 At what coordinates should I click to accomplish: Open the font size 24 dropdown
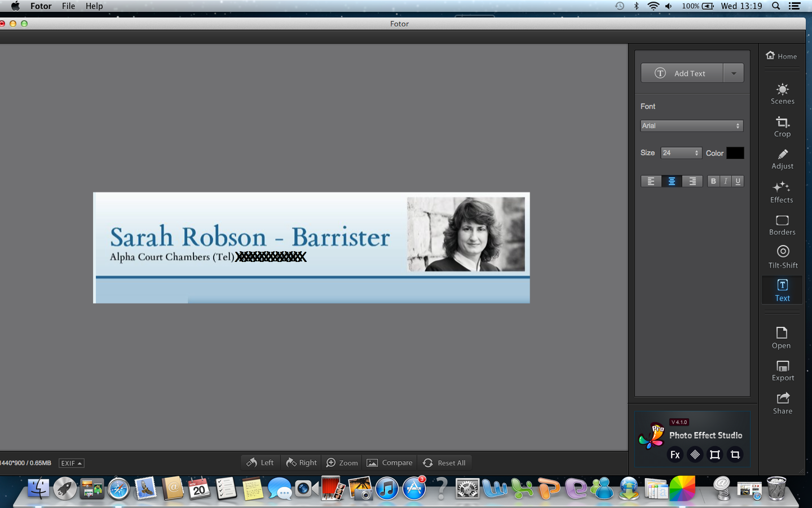681,153
